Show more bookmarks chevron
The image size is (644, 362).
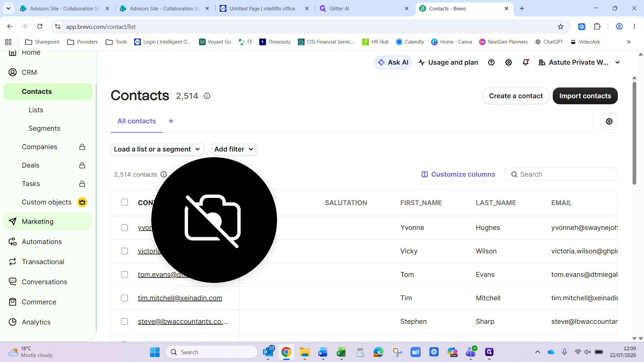(x=629, y=42)
